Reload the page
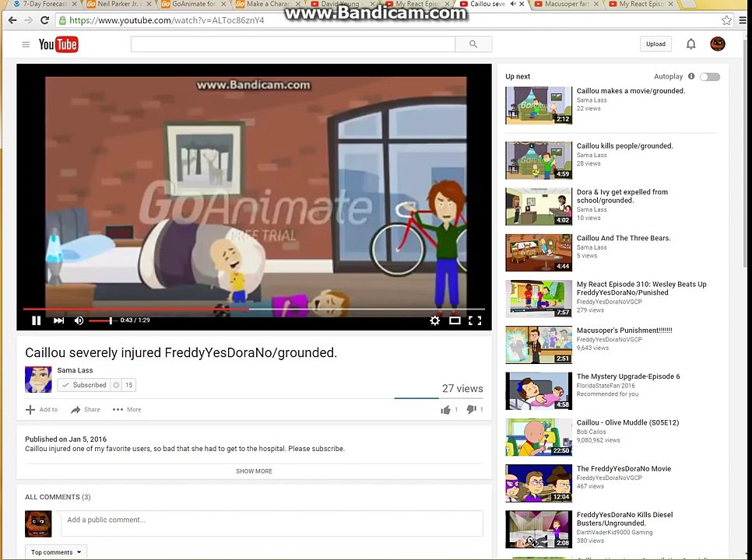The image size is (752, 560). click(44, 20)
